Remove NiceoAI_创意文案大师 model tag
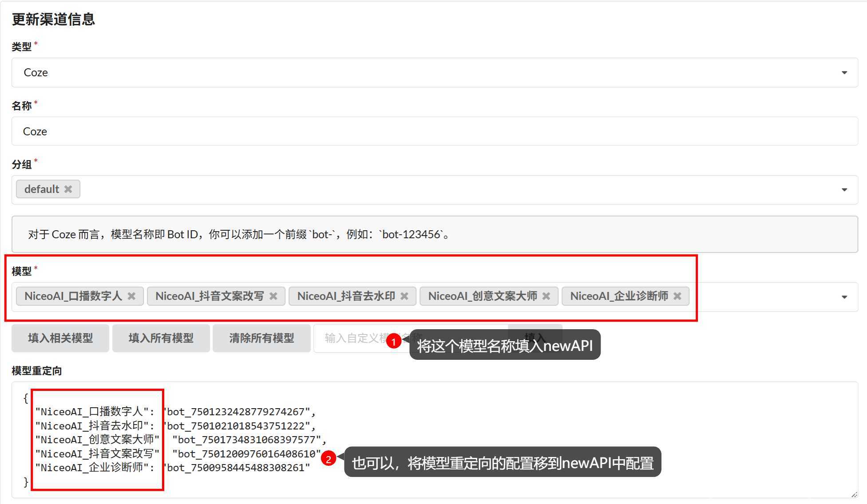Screen dimensions: 867x504 (546, 296)
